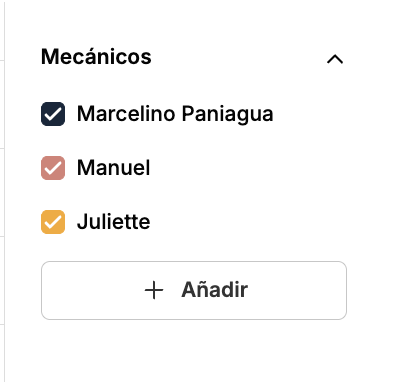Uncheck the Manuel checkbox

[53, 168]
